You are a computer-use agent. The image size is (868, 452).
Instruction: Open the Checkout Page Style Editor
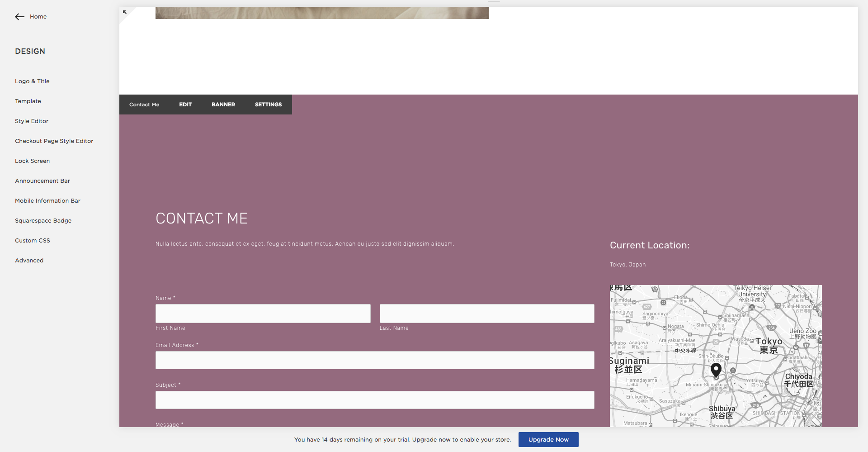click(x=54, y=141)
